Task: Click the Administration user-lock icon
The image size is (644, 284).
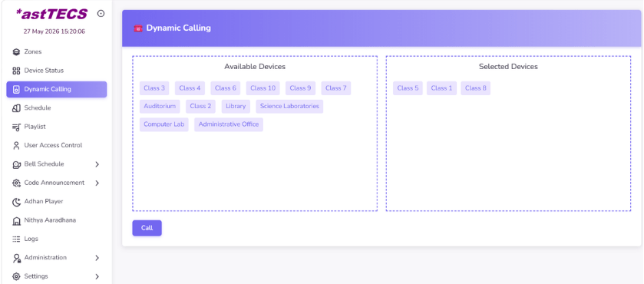Action: pyautogui.click(x=16, y=258)
